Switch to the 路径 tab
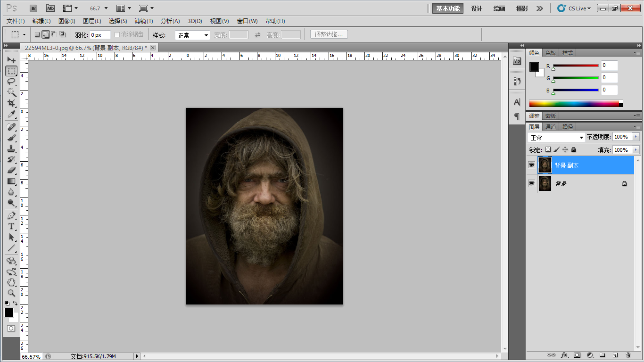Screen dimensions: 644x362 pyautogui.click(x=568, y=126)
